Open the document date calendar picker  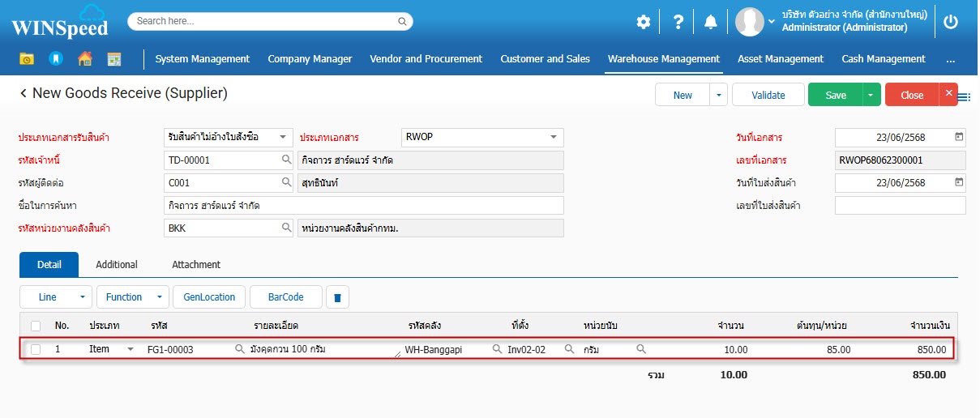[x=959, y=137]
